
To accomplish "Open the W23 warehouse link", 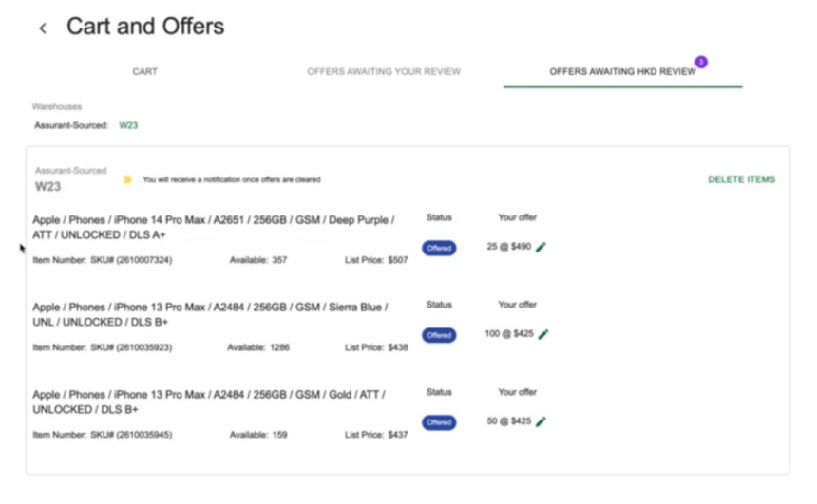I will (128, 125).
